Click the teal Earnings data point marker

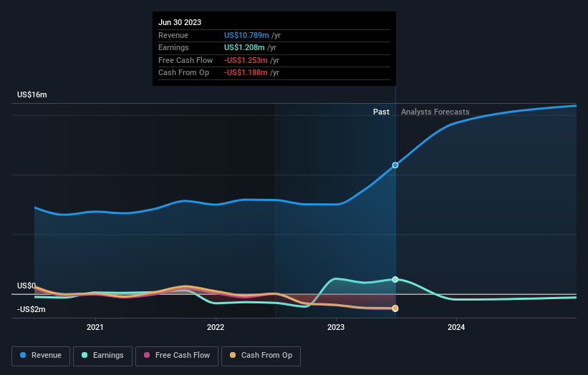[395, 280]
